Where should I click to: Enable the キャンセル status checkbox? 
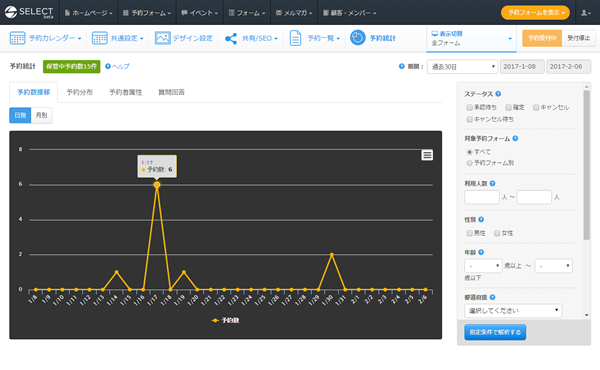point(536,108)
